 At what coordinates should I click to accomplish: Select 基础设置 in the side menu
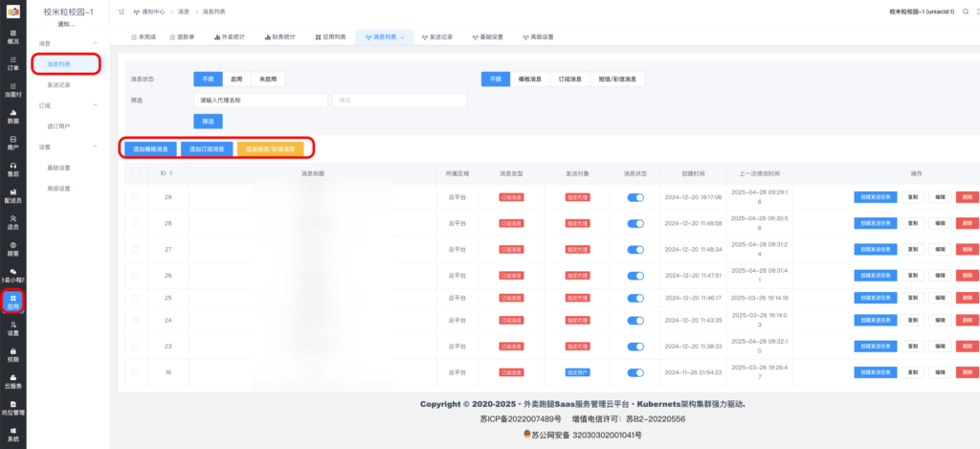coord(58,168)
